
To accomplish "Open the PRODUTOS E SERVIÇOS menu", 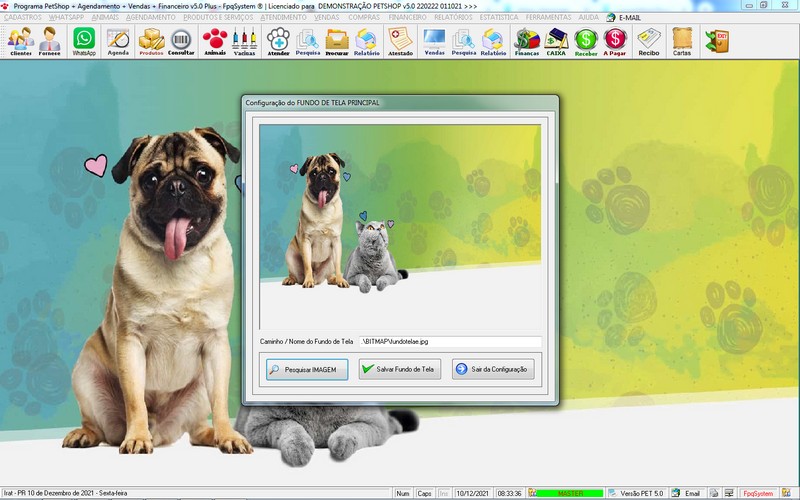I will (x=218, y=17).
